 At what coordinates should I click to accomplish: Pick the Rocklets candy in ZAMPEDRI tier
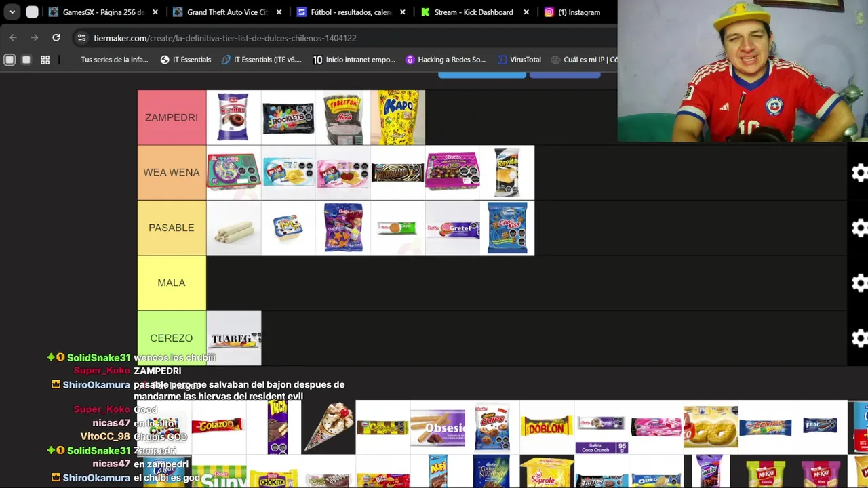288,118
